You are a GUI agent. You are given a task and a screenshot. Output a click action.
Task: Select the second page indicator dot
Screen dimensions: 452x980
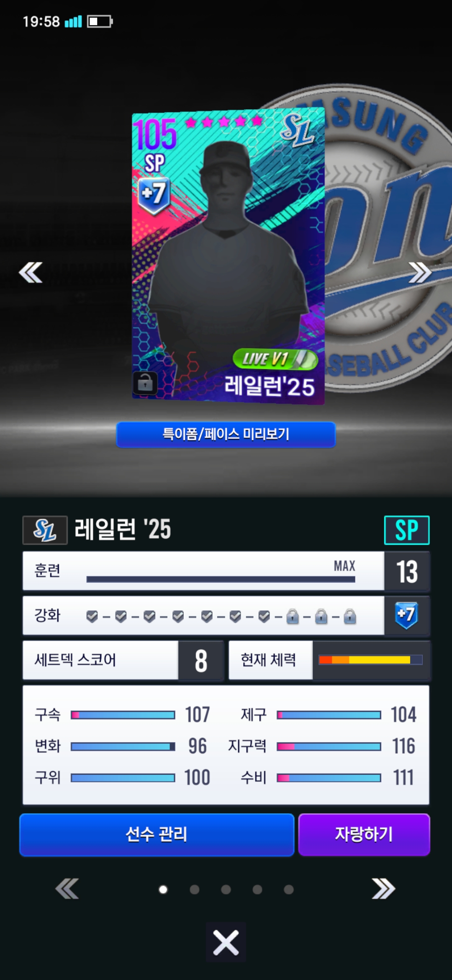(x=195, y=890)
